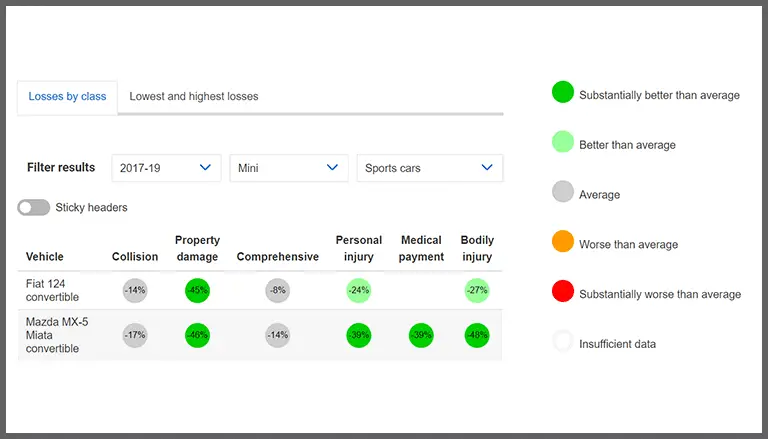
Task: Click the Collision column header
Action: pos(135,257)
